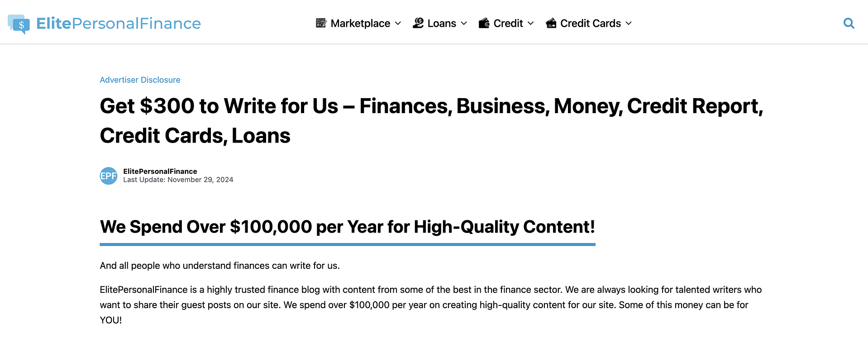
Task: Open the Advertiser Disclosure link
Action: [140, 80]
